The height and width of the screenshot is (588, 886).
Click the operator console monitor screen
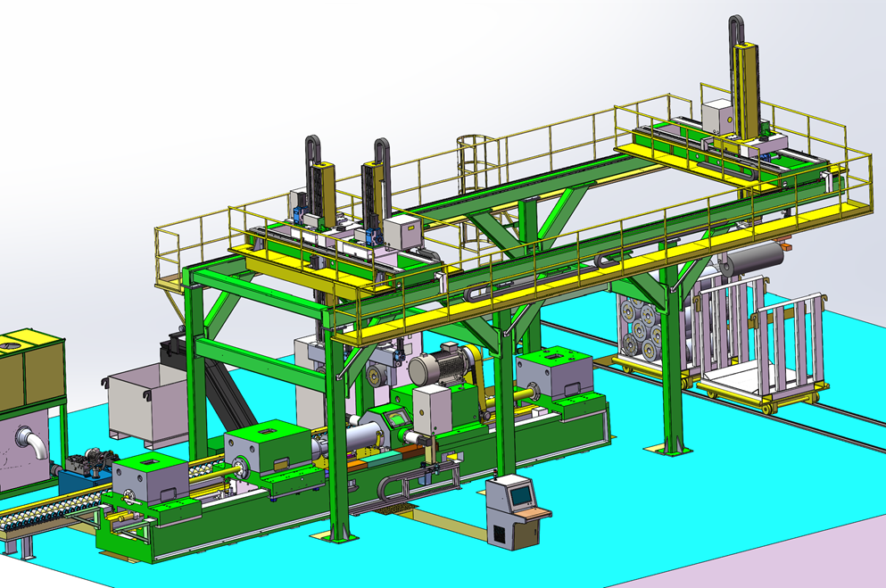point(518,492)
